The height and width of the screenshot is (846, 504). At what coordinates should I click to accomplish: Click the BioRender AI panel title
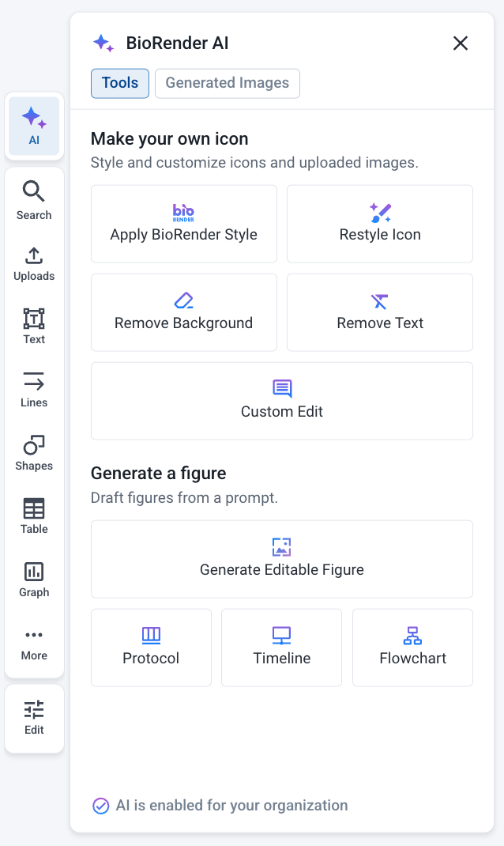point(177,43)
